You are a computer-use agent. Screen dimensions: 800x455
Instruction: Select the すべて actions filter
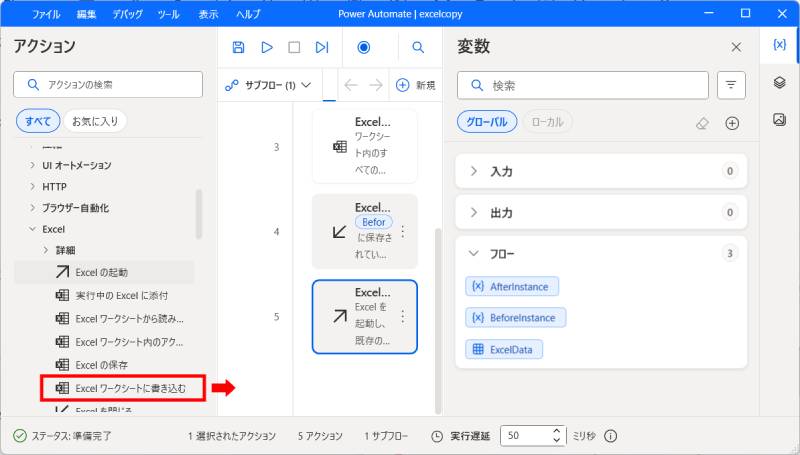tap(38, 121)
